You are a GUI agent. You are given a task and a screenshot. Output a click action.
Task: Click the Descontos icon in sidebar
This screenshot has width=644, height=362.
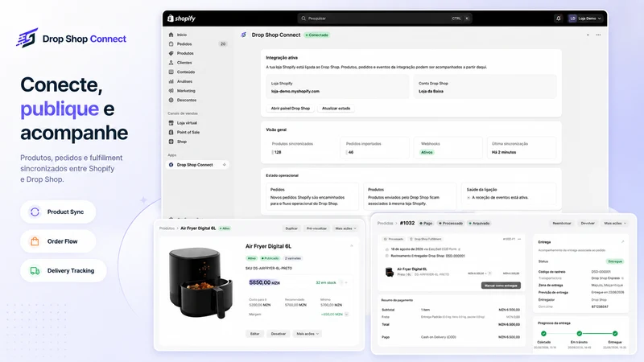point(171,100)
